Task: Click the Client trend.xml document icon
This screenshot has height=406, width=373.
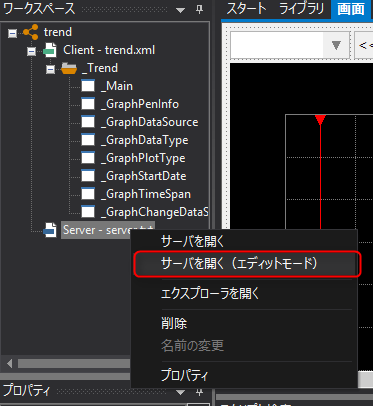Action: [50, 50]
